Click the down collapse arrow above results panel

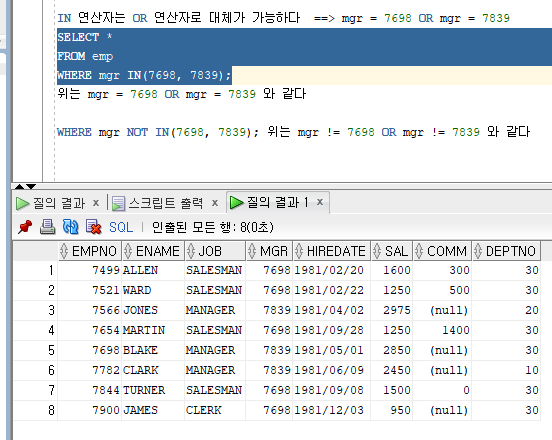[31, 186]
